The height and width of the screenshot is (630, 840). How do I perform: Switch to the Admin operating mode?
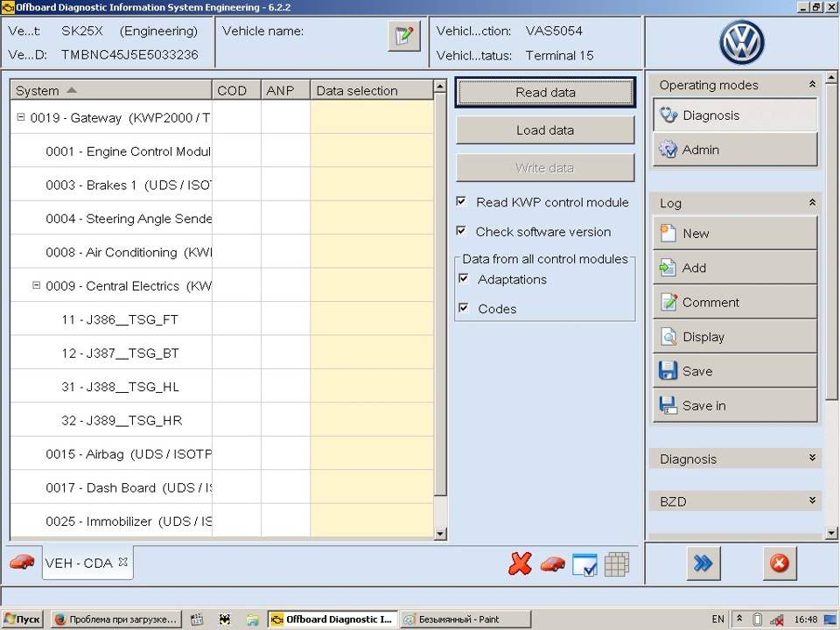pos(735,150)
